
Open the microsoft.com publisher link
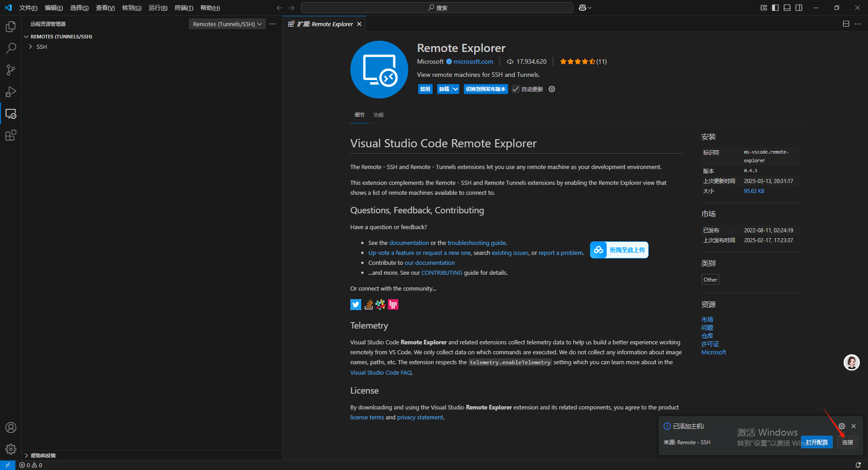click(473, 61)
